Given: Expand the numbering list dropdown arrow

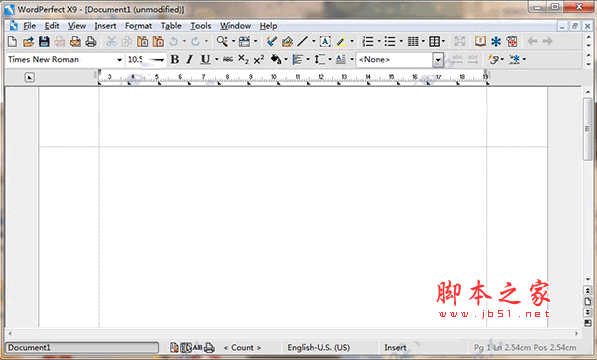Looking at the screenshot, I should [379, 41].
